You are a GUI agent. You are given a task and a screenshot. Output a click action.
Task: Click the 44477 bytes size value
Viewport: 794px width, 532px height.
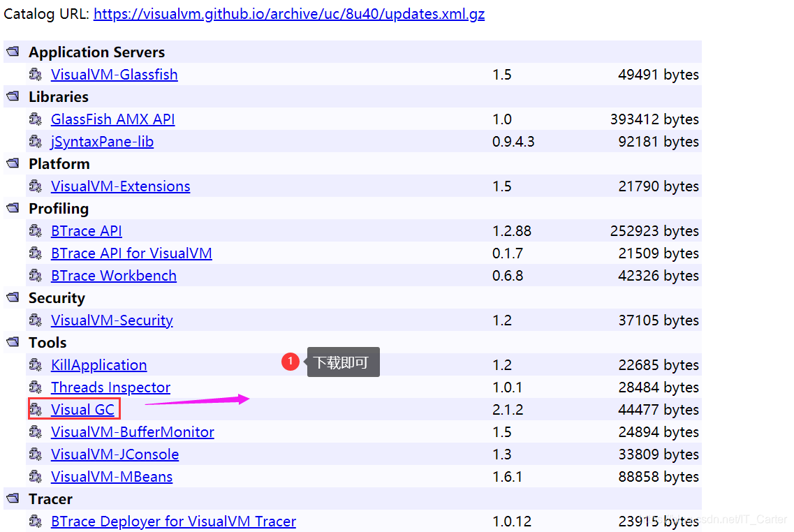tap(659, 410)
